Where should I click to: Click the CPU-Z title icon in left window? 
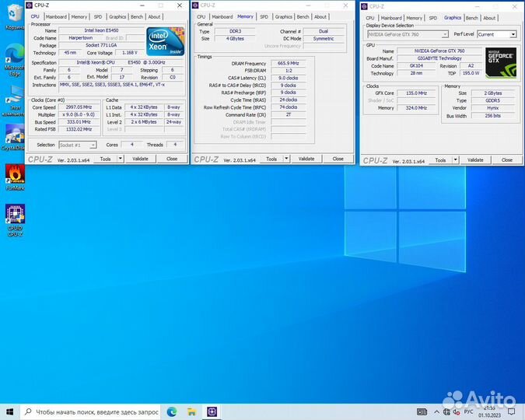tap(29, 5)
